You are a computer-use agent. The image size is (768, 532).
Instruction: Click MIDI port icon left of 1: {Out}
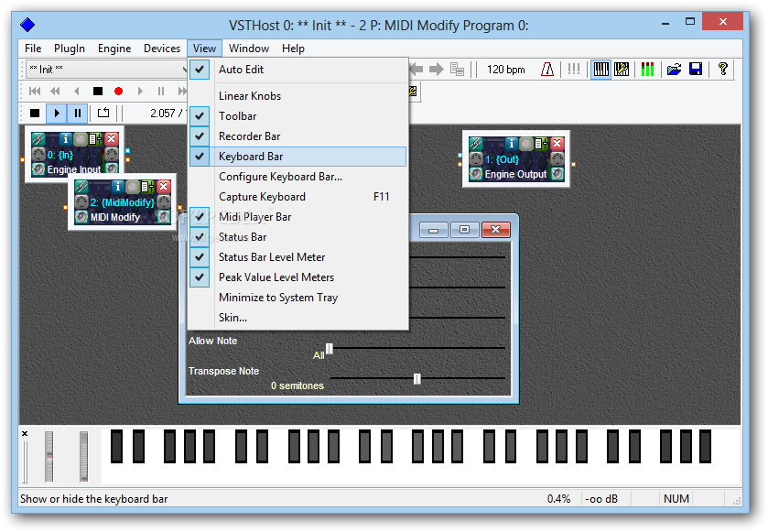coord(476,159)
